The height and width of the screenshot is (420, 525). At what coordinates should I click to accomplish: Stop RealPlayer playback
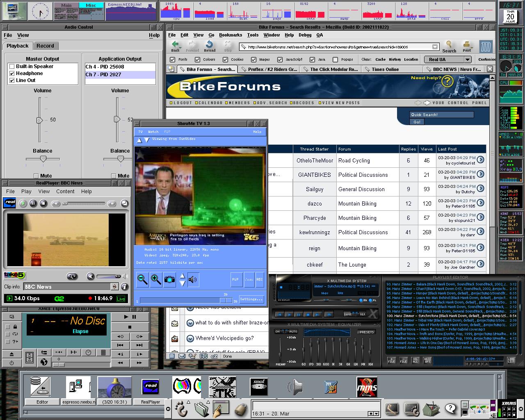click(43, 203)
